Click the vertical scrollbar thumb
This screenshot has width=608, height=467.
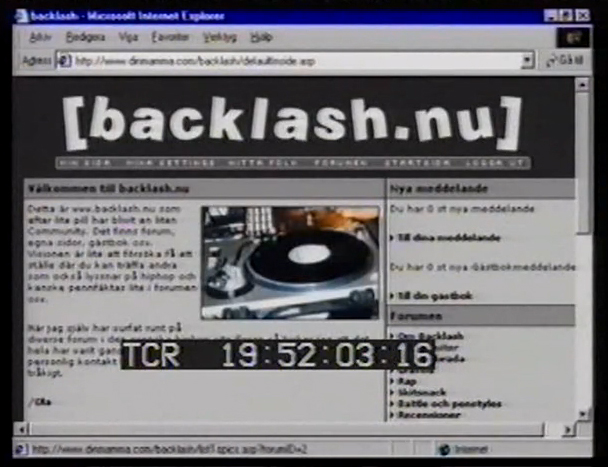click(582, 163)
